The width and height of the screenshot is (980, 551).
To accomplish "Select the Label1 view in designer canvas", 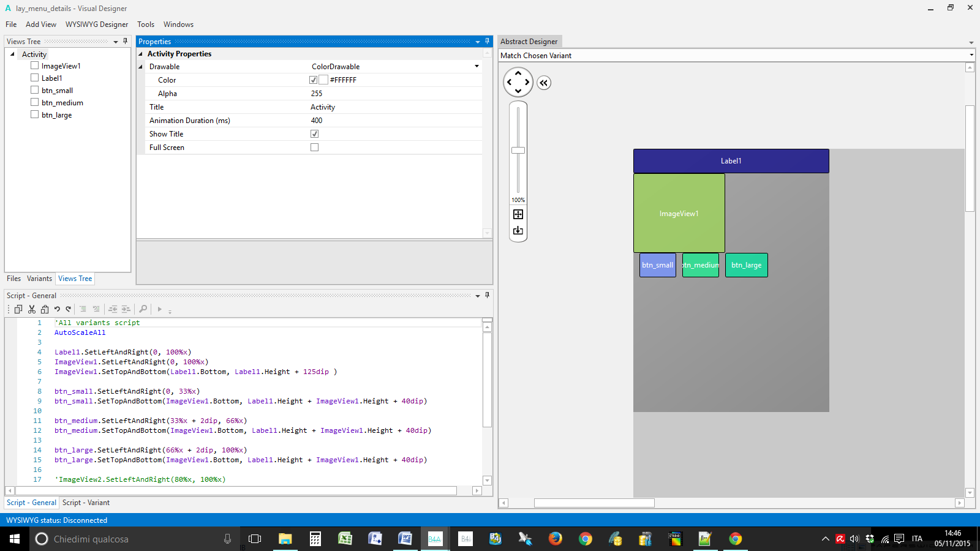I will (731, 161).
